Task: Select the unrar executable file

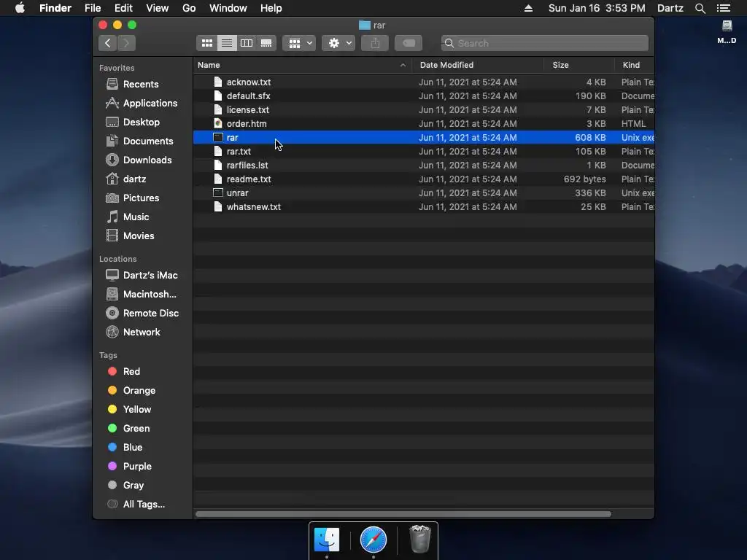Action: pos(424,192)
